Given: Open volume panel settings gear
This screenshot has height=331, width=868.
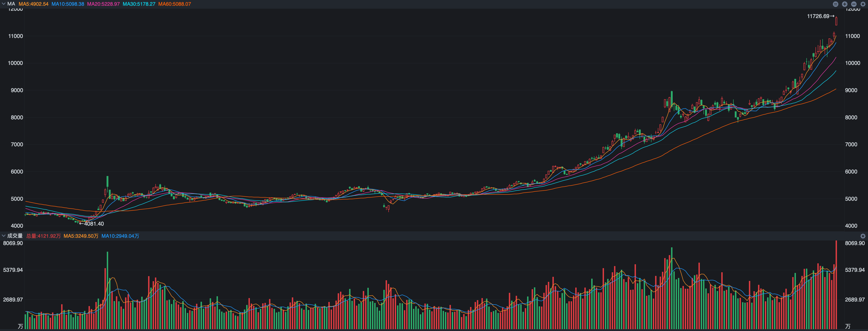Looking at the screenshot, I should 863,236.
